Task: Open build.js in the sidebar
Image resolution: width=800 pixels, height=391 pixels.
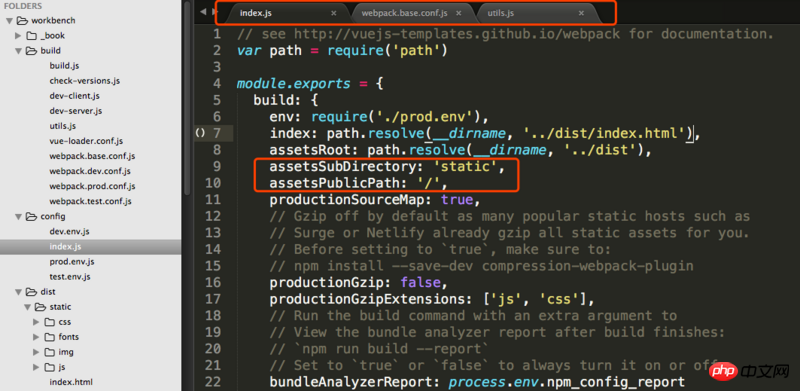Action: click(64, 66)
